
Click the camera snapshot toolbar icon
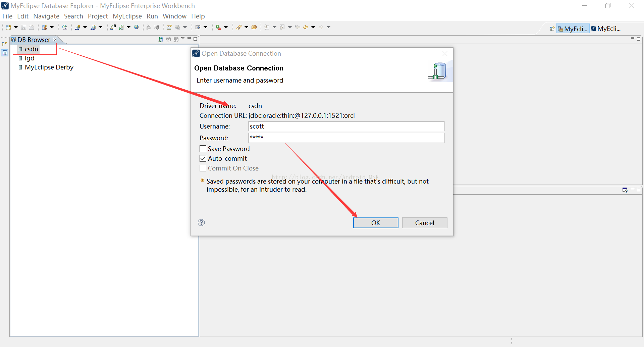[198, 28]
